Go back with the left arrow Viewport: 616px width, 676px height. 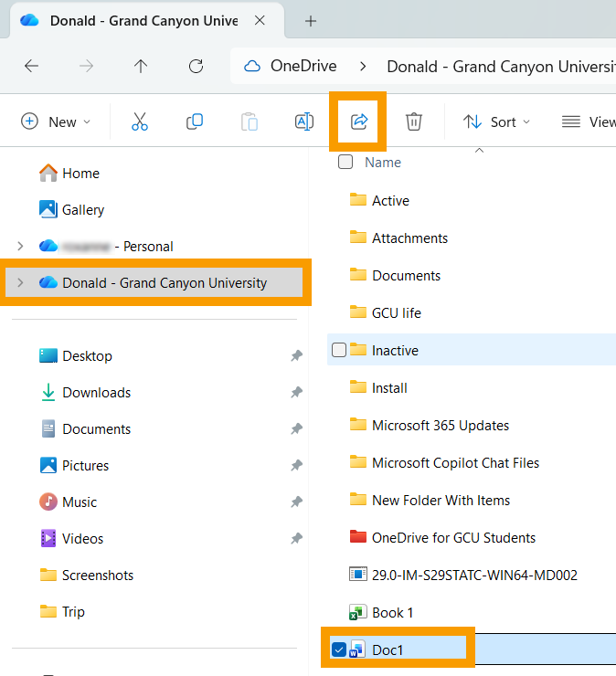[31, 66]
